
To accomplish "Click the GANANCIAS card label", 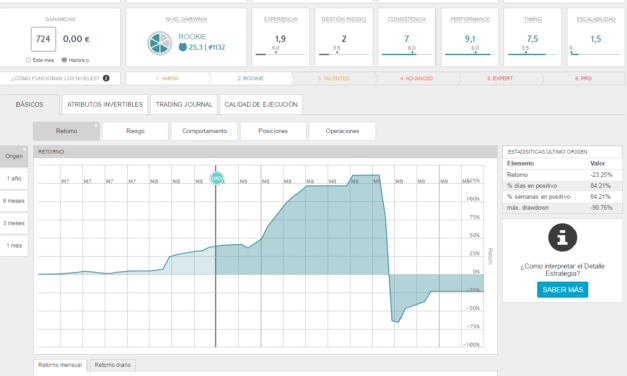I will tap(60, 19).
